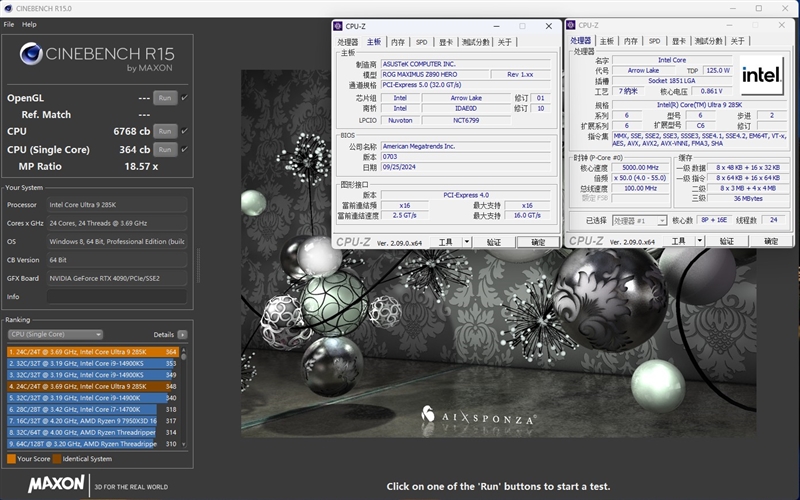Open 内存 tab in right CPU-Z window
The height and width of the screenshot is (500, 800).
631,41
